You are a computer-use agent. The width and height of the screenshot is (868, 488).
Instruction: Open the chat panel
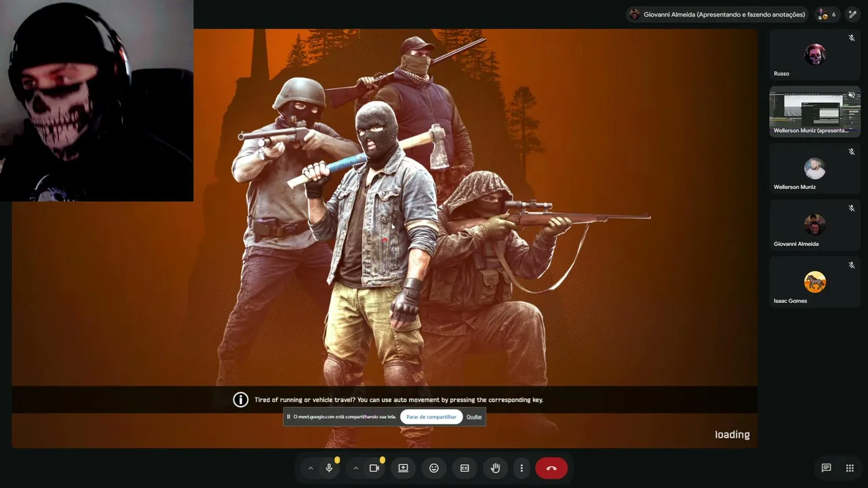(x=826, y=468)
